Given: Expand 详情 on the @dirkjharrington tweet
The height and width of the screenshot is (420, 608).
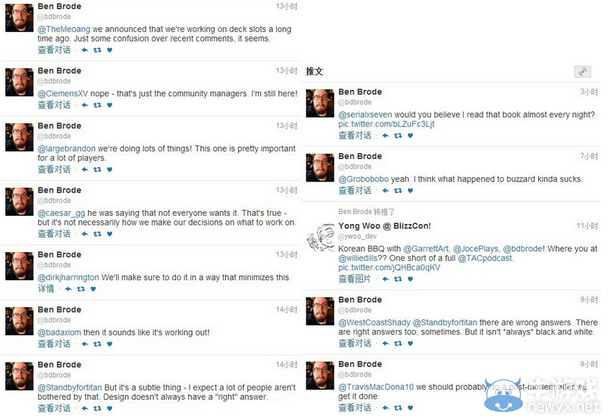Looking at the screenshot, I should pyautogui.click(x=46, y=287).
